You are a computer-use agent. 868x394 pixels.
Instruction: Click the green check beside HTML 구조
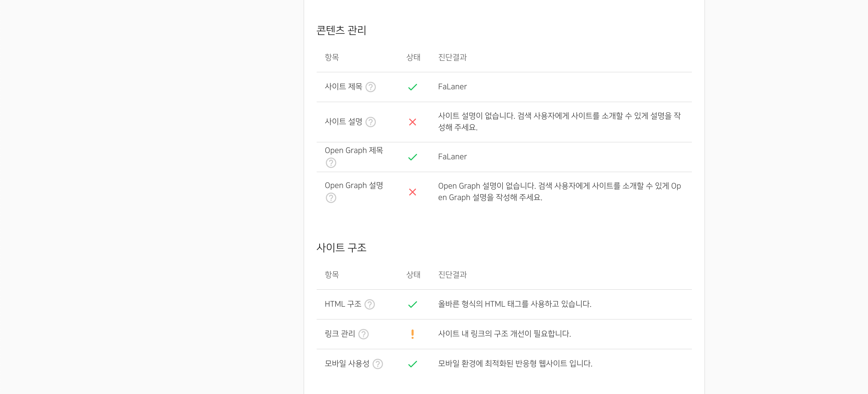tap(413, 304)
